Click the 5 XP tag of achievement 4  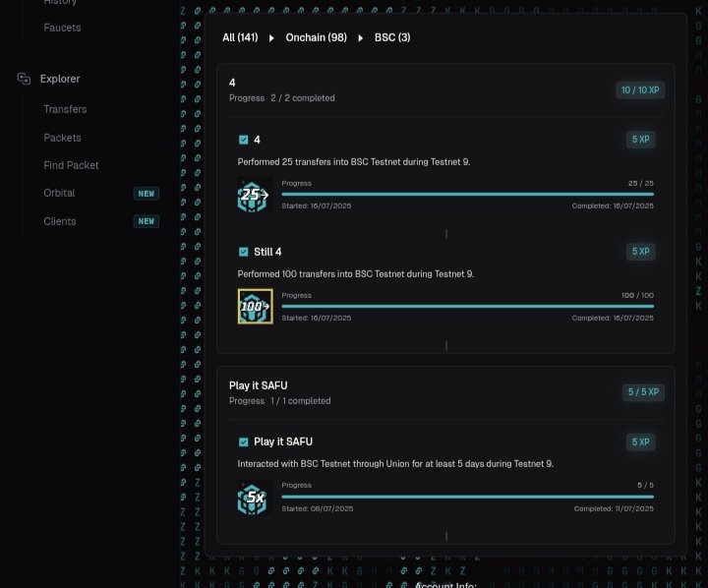point(640,140)
